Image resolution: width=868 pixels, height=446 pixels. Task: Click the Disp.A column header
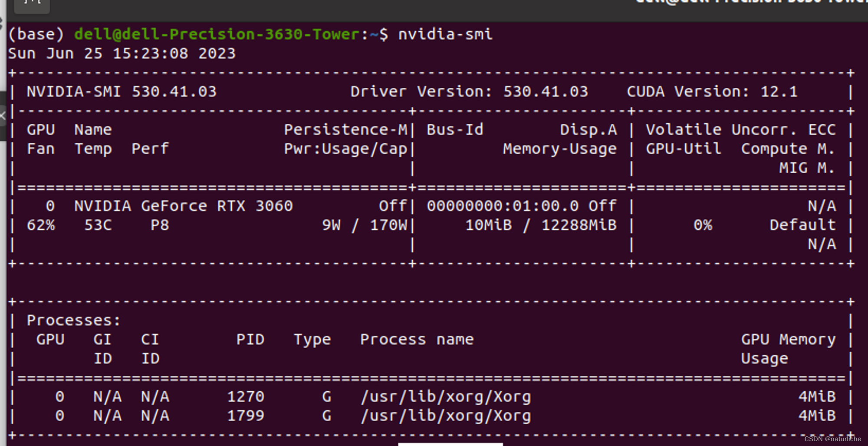click(x=589, y=129)
